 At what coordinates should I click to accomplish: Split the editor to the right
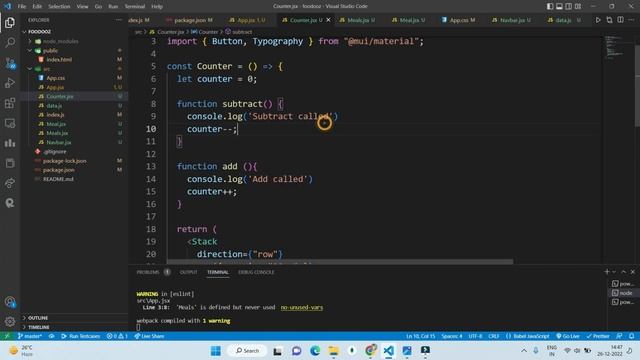pyautogui.click(x=620, y=20)
